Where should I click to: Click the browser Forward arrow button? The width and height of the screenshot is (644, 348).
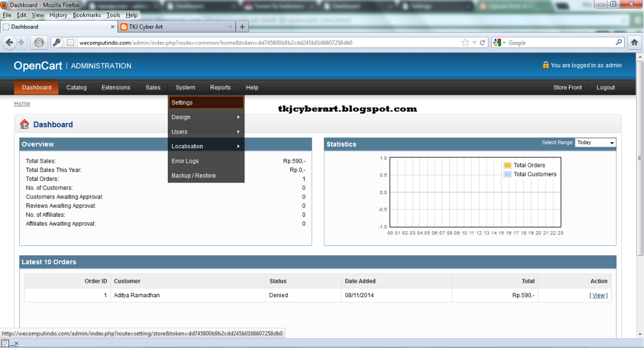[x=22, y=42]
